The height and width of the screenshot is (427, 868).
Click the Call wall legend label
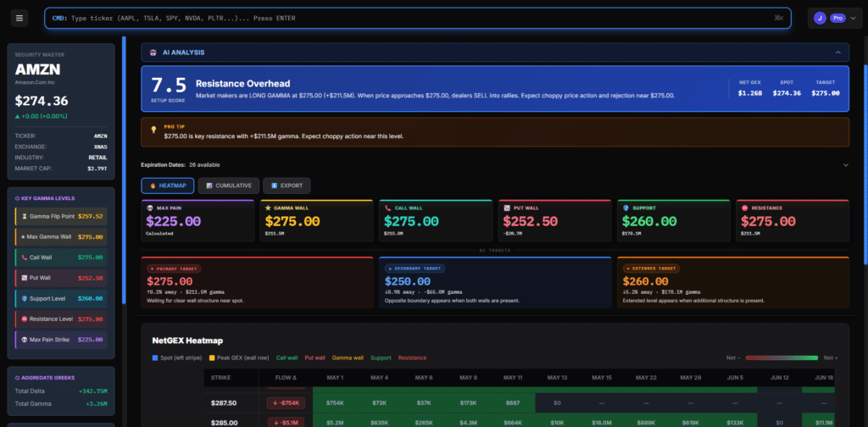287,358
